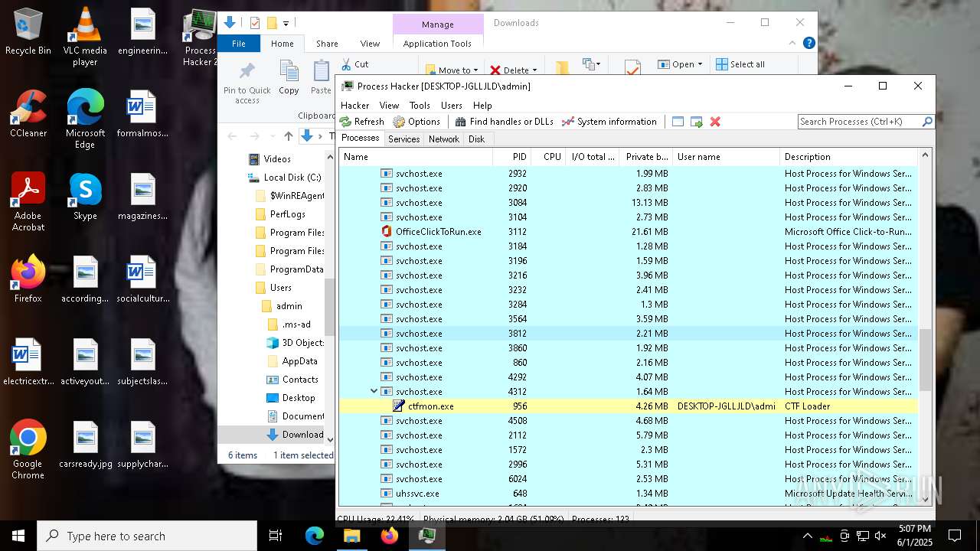980x551 pixels.
Task: Open Application Tools tab in Explorer
Action: pos(437,44)
